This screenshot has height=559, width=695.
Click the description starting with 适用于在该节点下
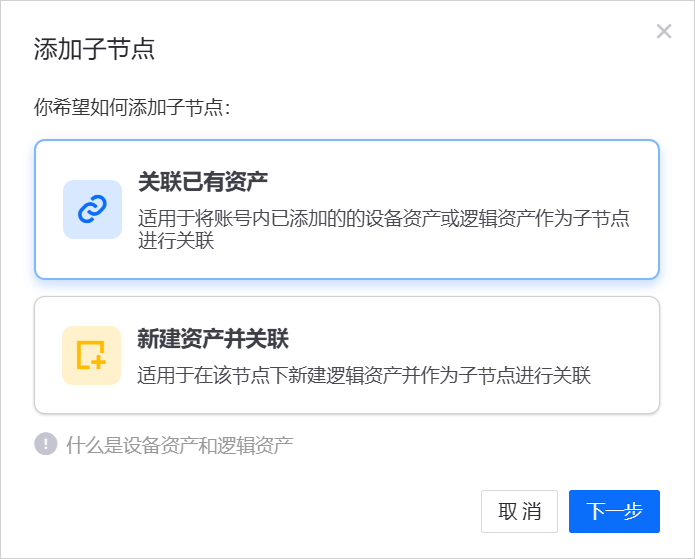pyautogui.click(x=364, y=376)
